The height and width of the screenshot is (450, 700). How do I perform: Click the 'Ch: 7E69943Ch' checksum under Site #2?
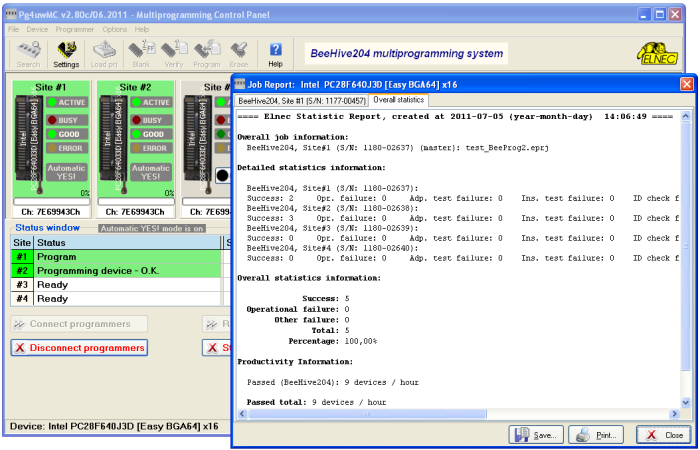coord(135,212)
